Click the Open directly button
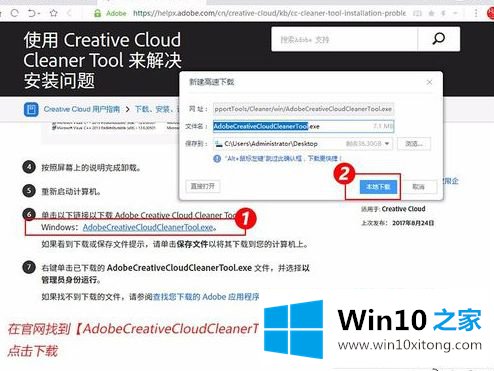The height and width of the screenshot is (371, 494). pyautogui.click(x=202, y=186)
